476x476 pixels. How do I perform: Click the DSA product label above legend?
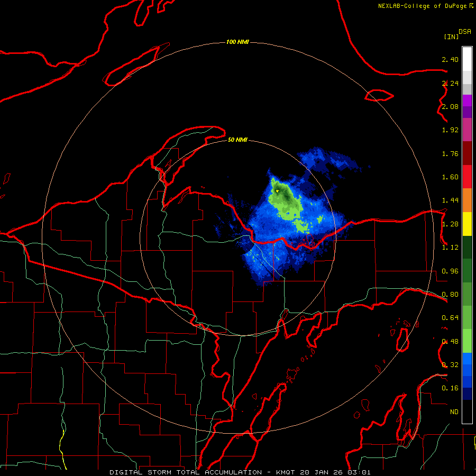465,32
